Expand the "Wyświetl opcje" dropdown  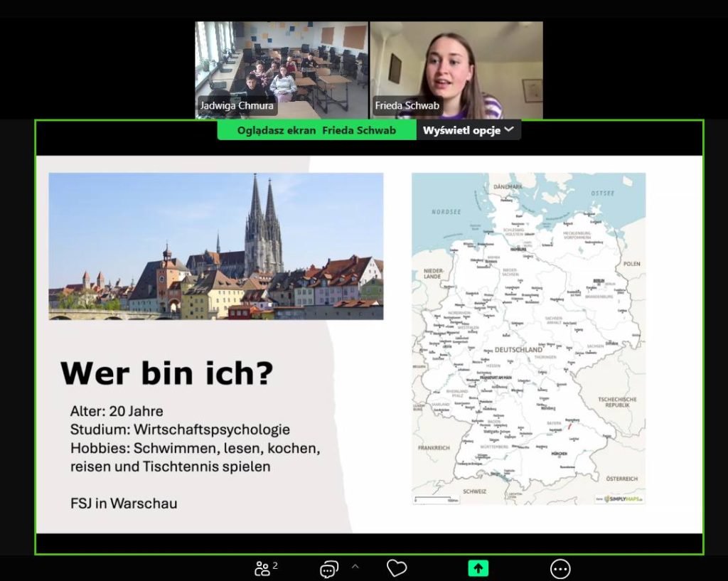click(469, 130)
